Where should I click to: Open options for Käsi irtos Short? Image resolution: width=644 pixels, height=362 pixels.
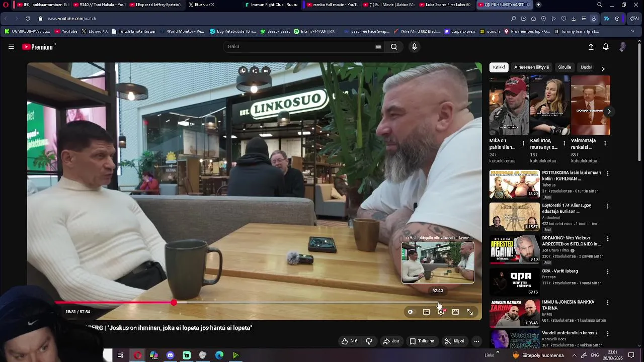click(x=564, y=143)
